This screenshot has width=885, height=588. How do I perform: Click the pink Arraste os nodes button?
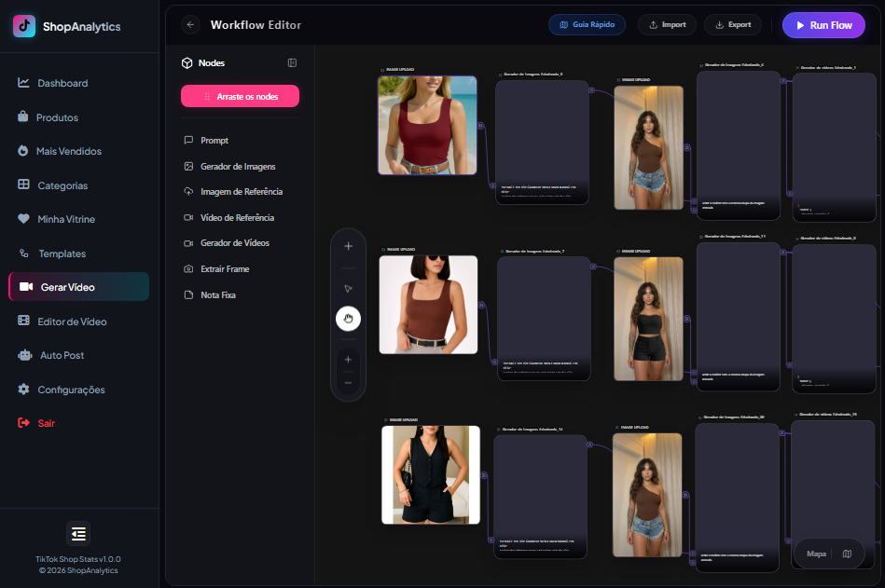coord(240,96)
